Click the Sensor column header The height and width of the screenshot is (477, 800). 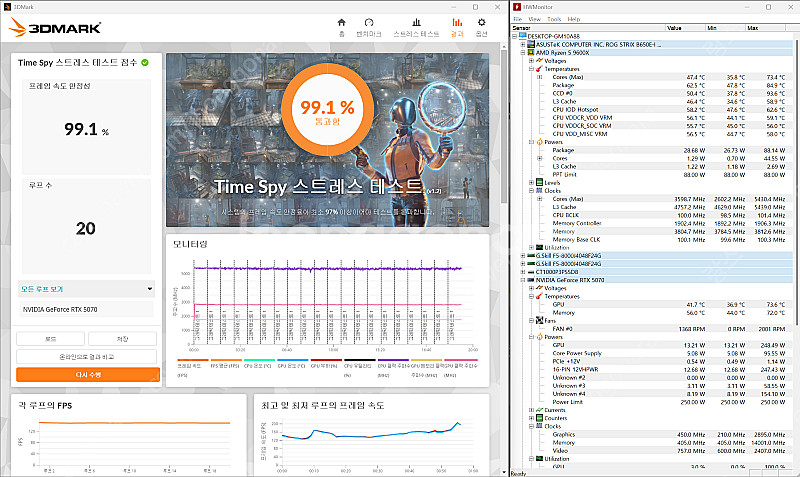pyautogui.click(x=589, y=28)
